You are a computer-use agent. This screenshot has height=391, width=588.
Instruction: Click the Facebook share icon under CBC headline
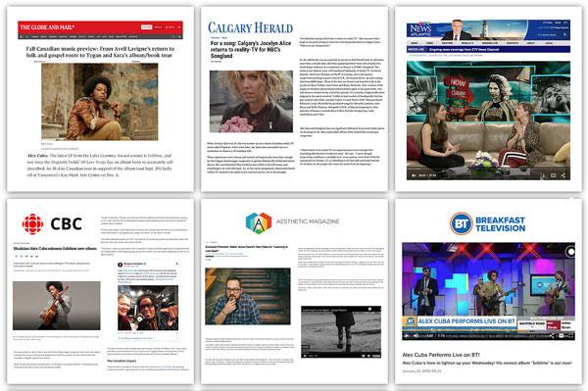16,257
